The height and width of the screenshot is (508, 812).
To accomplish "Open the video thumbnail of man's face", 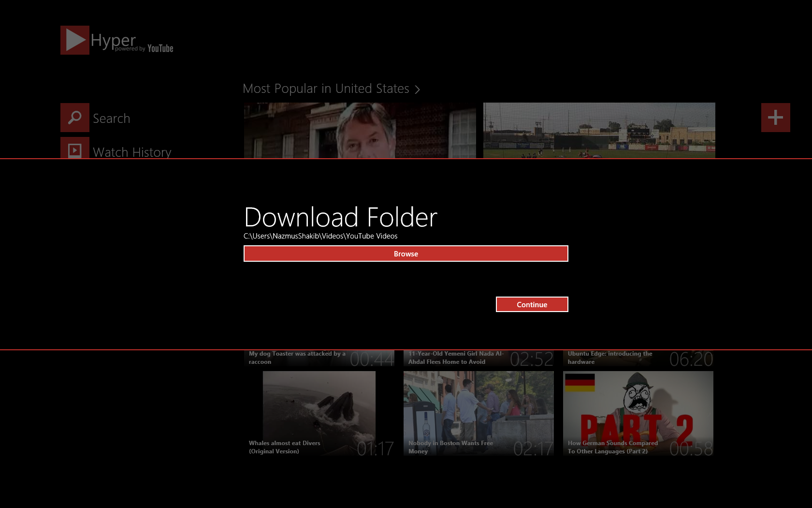I will point(360,130).
